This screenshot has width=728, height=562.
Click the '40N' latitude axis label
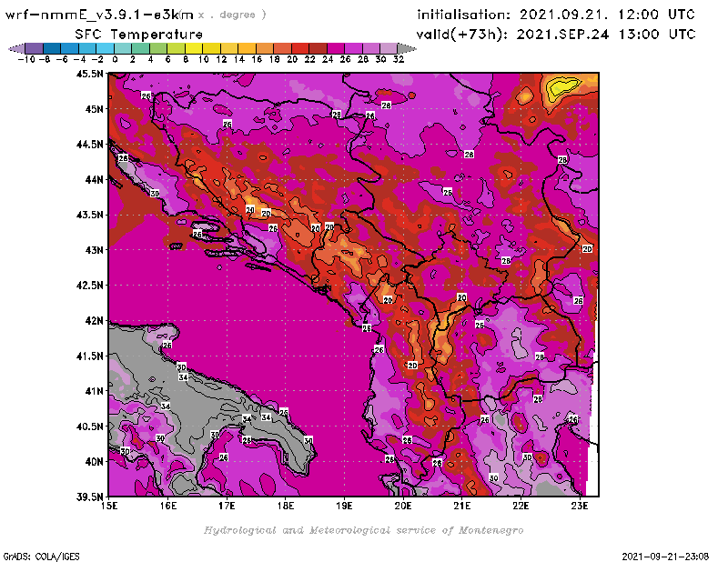pos(94,462)
